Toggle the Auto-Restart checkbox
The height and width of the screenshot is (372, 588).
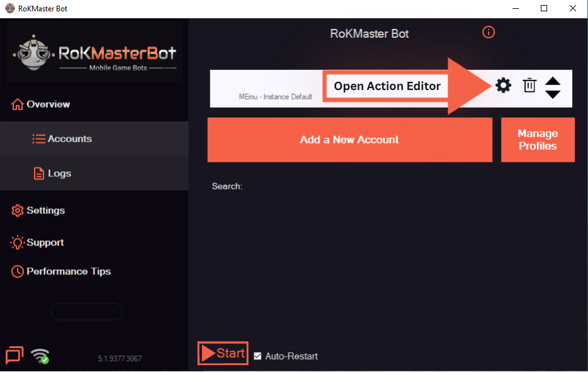tap(257, 356)
